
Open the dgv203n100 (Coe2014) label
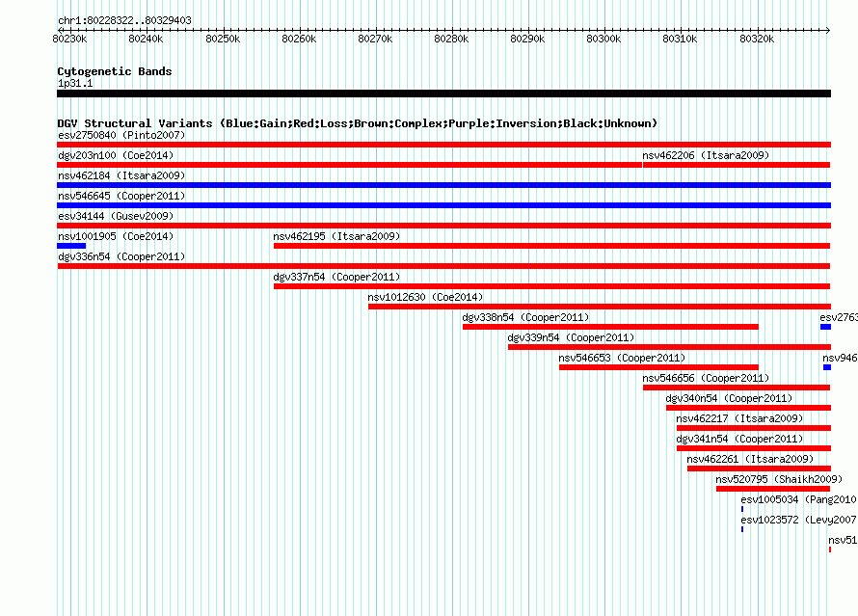(x=116, y=155)
